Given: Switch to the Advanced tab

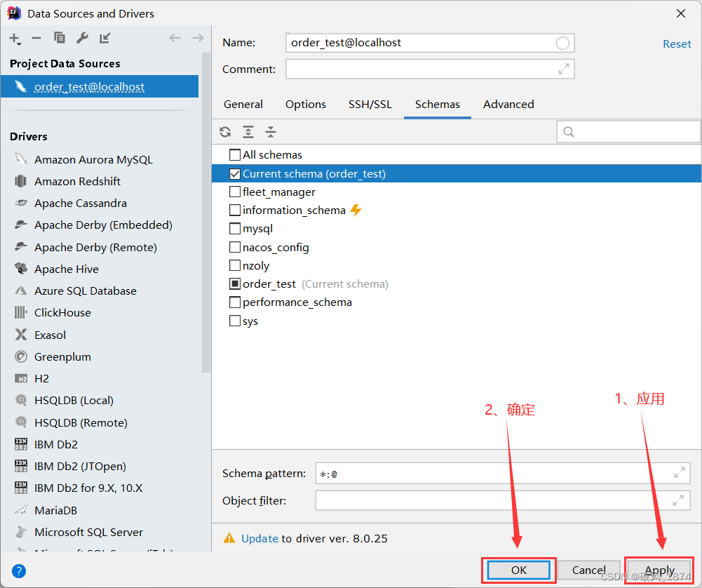Looking at the screenshot, I should (x=508, y=105).
